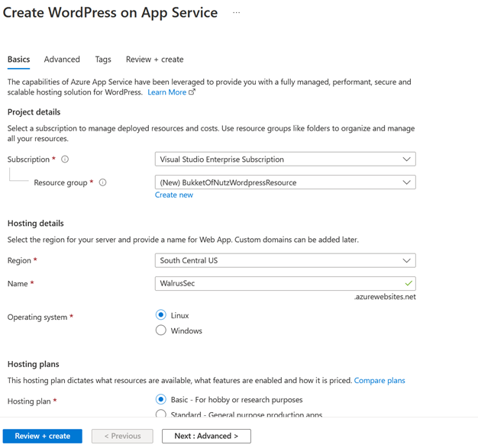Click the Hosting plans heading
Screen dimensions: 478x448
click(x=34, y=364)
